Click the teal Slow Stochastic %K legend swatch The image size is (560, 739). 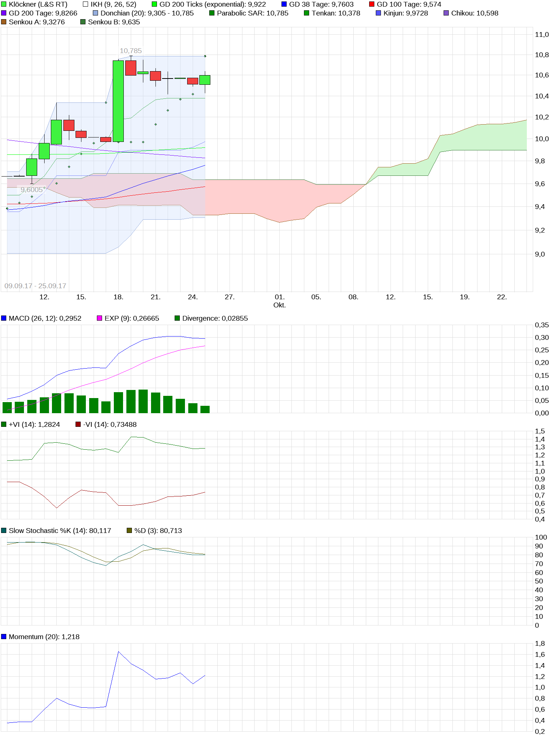[x=4, y=531]
